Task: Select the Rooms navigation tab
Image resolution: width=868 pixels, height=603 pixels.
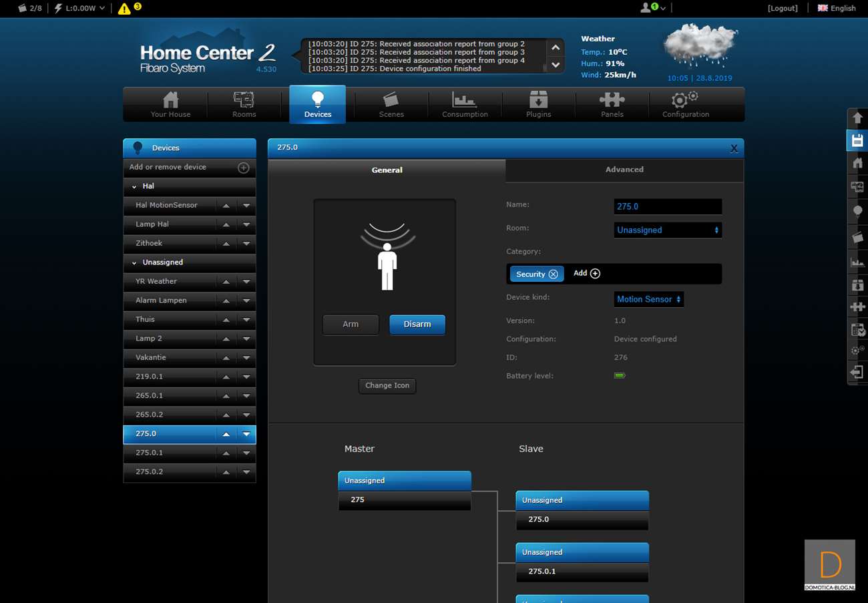Action: tap(244, 105)
